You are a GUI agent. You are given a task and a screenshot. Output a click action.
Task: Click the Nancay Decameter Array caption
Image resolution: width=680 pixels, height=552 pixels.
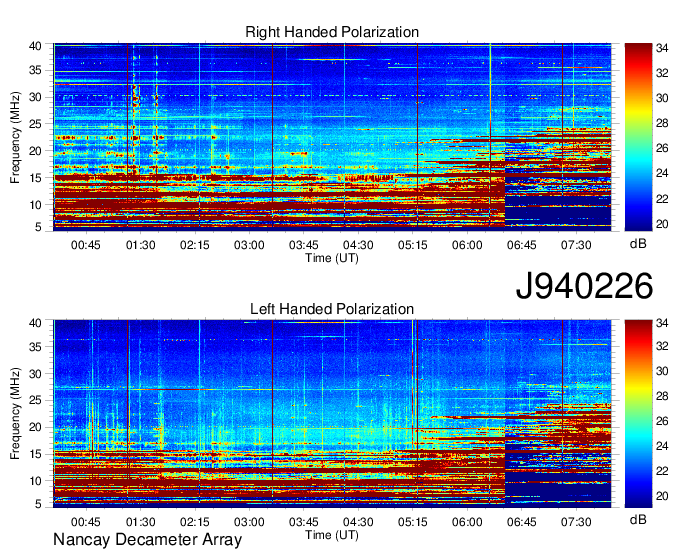point(147,540)
